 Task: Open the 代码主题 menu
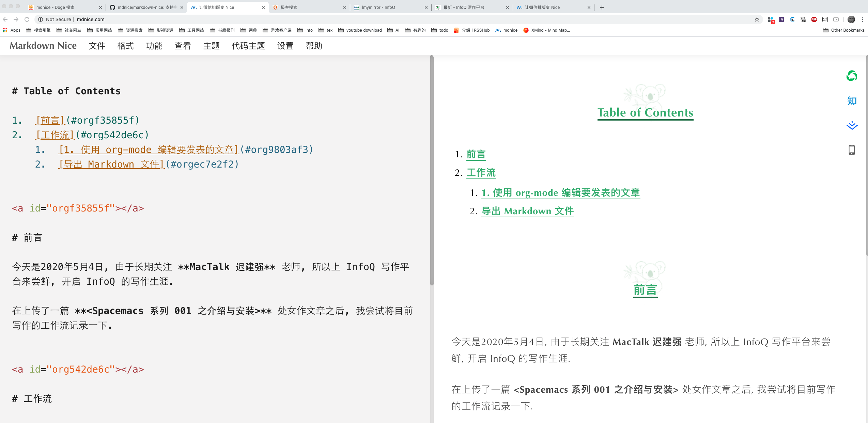pos(248,46)
